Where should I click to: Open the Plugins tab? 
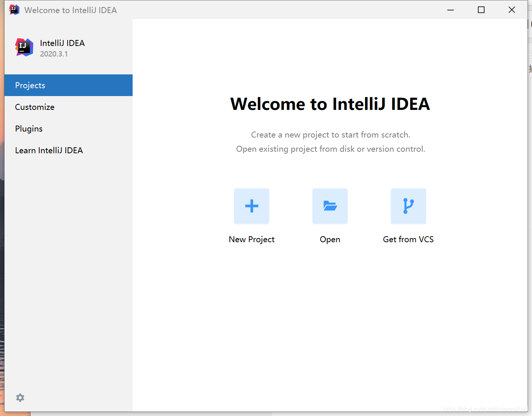(x=68, y=129)
